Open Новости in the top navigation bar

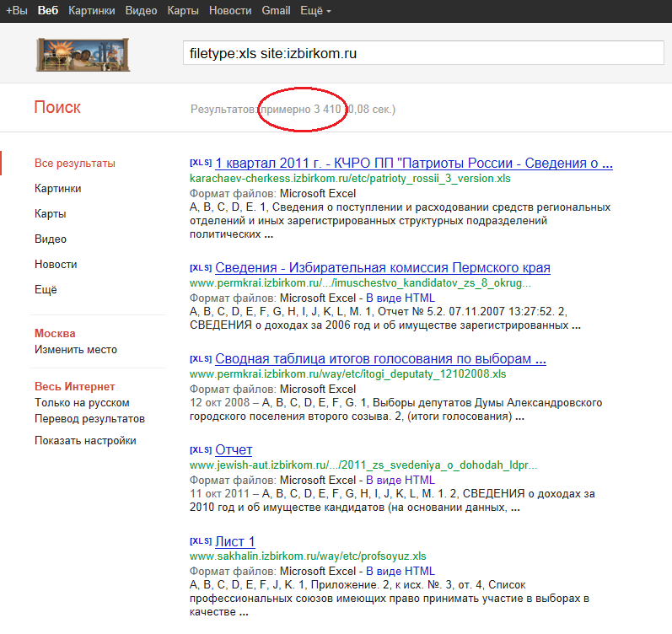coord(230,11)
